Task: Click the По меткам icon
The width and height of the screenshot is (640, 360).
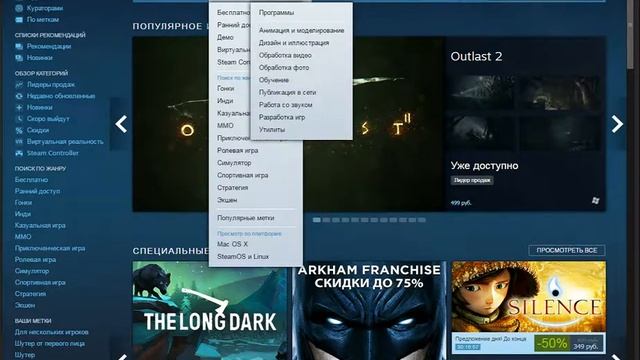Action: [19, 20]
